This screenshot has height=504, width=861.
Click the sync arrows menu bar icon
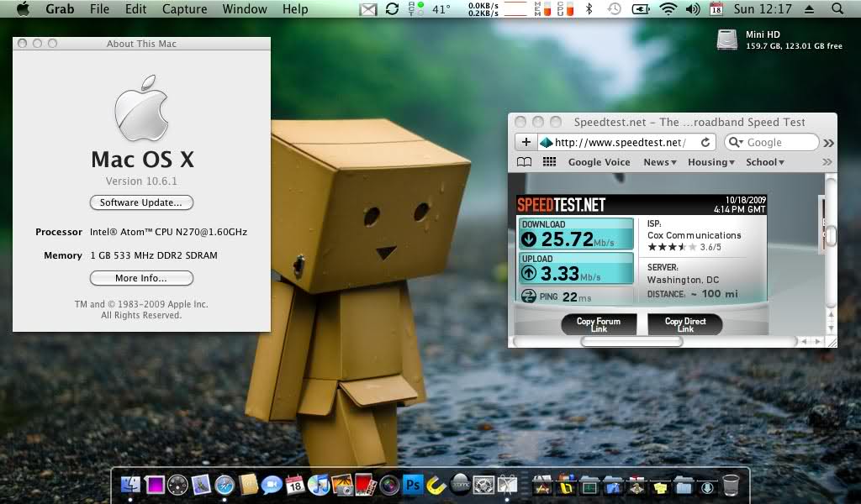(x=392, y=8)
